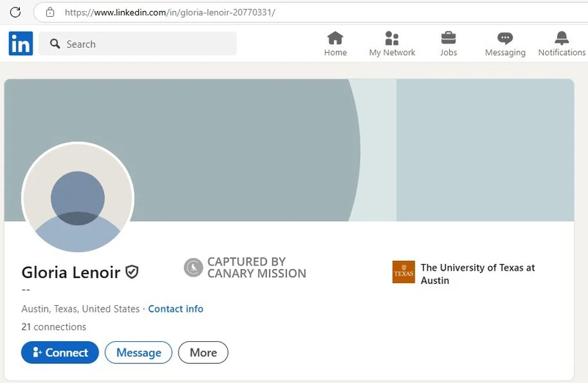Click the LinkedIn logo
Screen dimensions: 588x383
(x=21, y=44)
